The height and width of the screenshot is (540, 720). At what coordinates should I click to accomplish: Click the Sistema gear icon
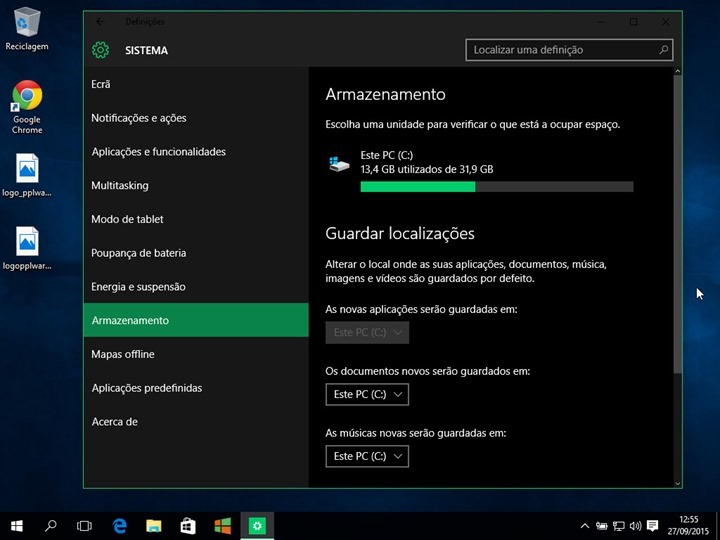tap(99, 50)
